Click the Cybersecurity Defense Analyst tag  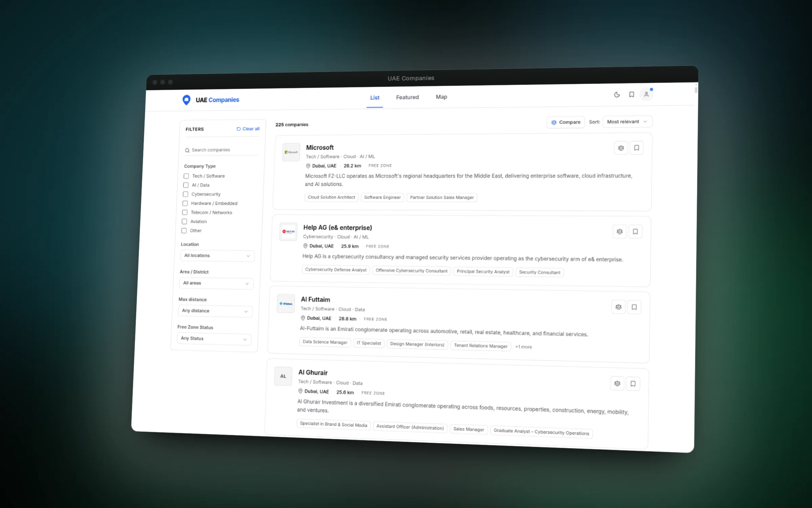point(336,270)
